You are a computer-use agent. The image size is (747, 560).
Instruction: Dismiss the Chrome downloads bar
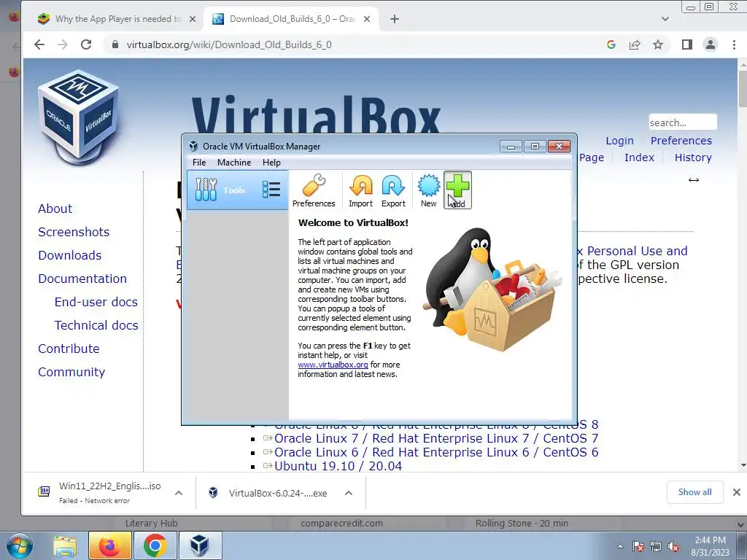737,492
